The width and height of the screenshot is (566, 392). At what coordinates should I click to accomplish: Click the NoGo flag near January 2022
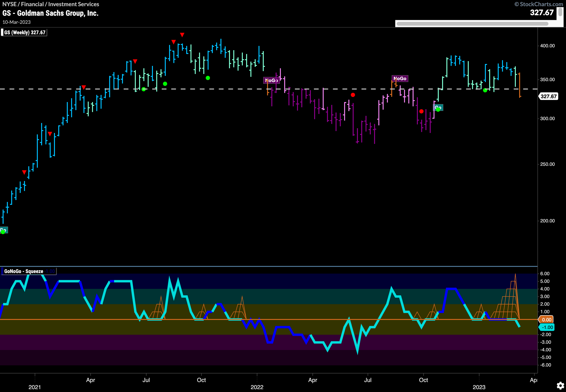tap(271, 80)
